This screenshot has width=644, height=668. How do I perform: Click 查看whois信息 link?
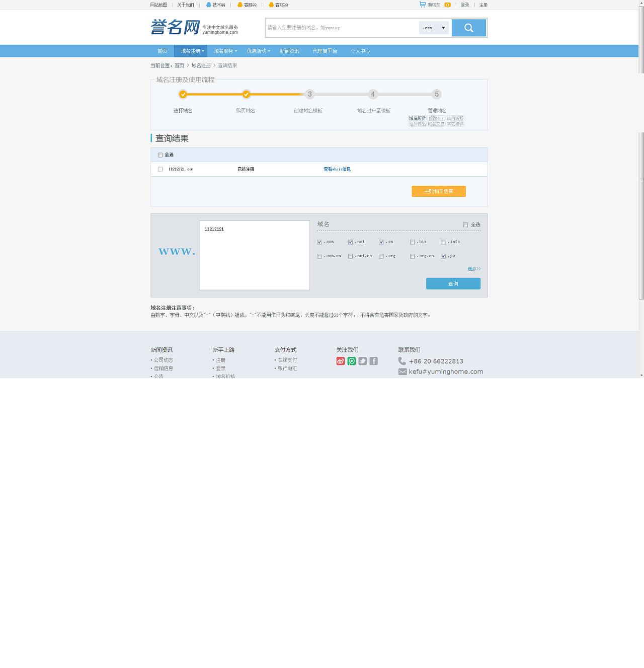pos(337,169)
